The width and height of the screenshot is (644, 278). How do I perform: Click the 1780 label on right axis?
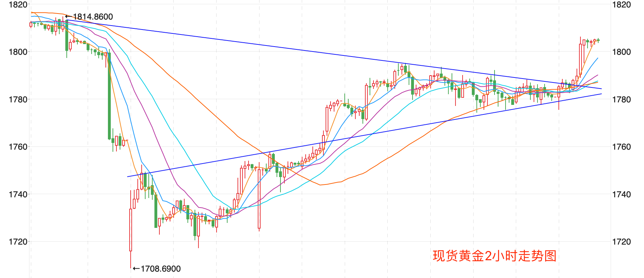622,100
